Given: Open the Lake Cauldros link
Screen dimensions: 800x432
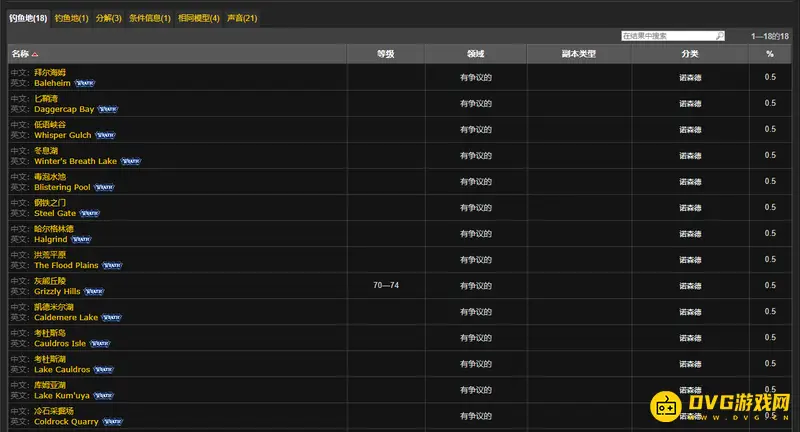Looking at the screenshot, I should 62,369.
